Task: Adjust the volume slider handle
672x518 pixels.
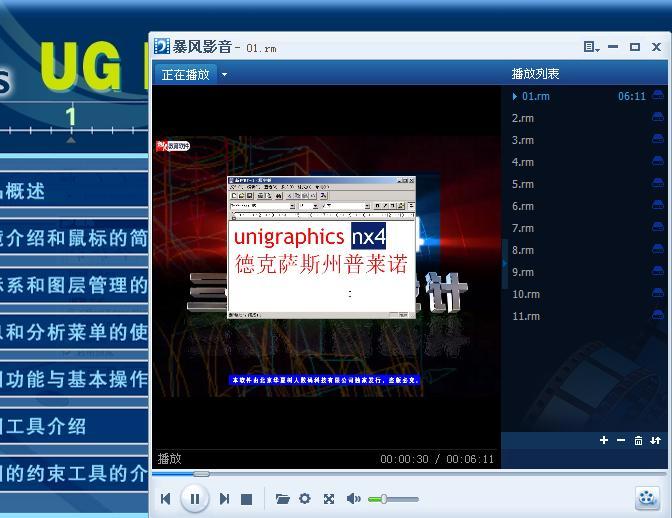Action: pos(384,499)
